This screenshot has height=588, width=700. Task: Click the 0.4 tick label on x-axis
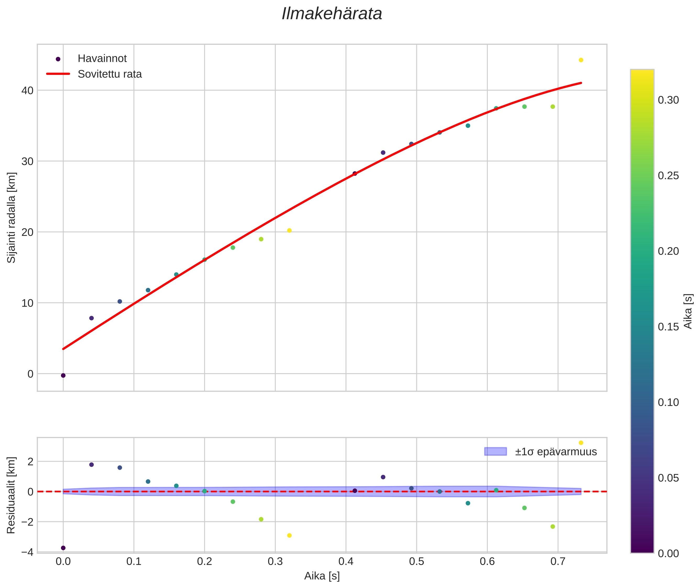pyautogui.click(x=346, y=562)
